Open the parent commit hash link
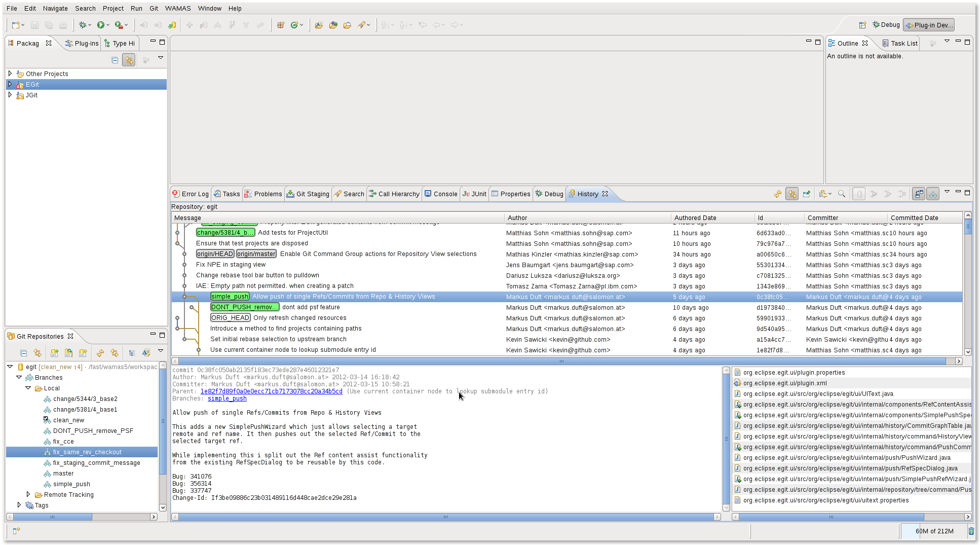 point(271,391)
